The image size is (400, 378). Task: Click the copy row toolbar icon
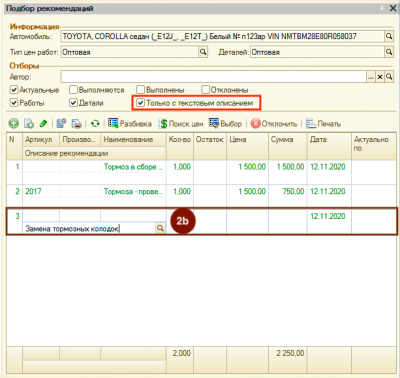[x=29, y=124]
